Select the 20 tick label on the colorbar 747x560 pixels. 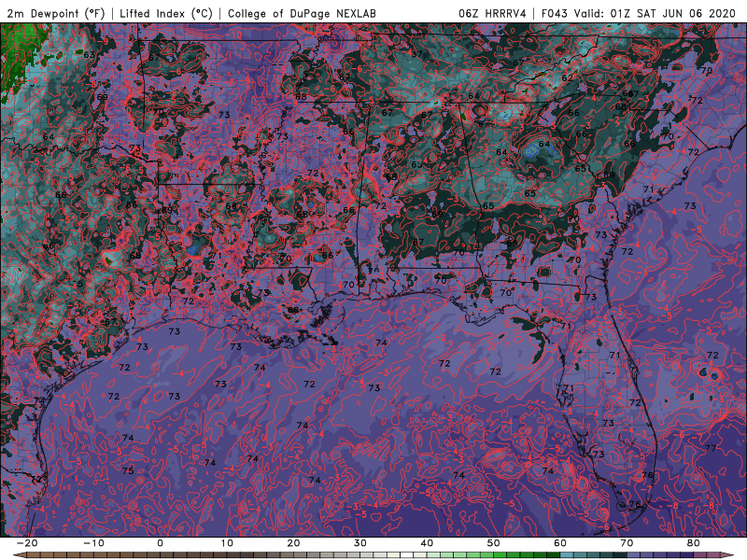(293, 543)
